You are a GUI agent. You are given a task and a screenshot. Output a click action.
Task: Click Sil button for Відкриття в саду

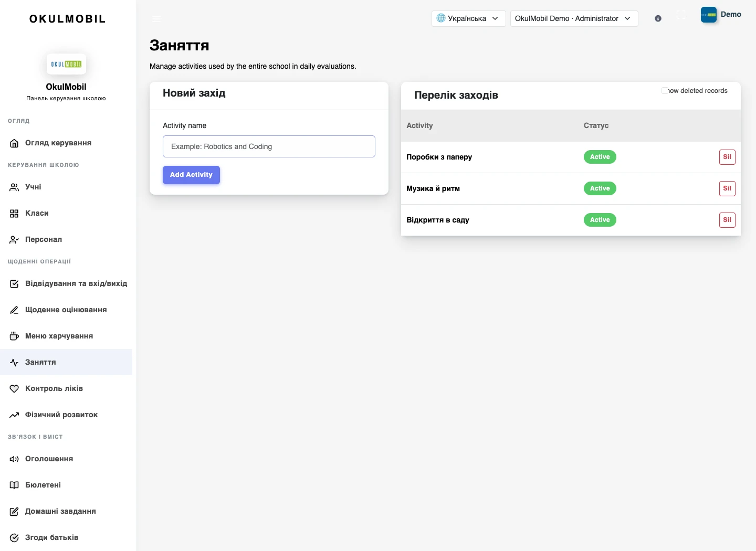[727, 220]
